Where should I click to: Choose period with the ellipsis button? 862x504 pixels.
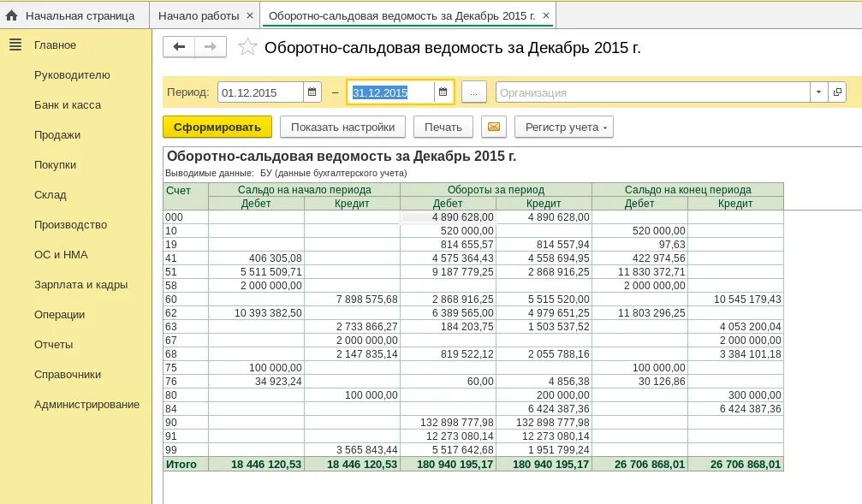(x=474, y=92)
